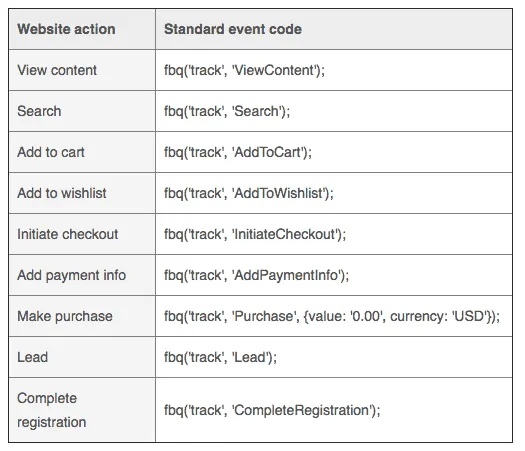The image size is (525, 451).
Task: Select the 'Lead' action cell
Action: (32, 357)
